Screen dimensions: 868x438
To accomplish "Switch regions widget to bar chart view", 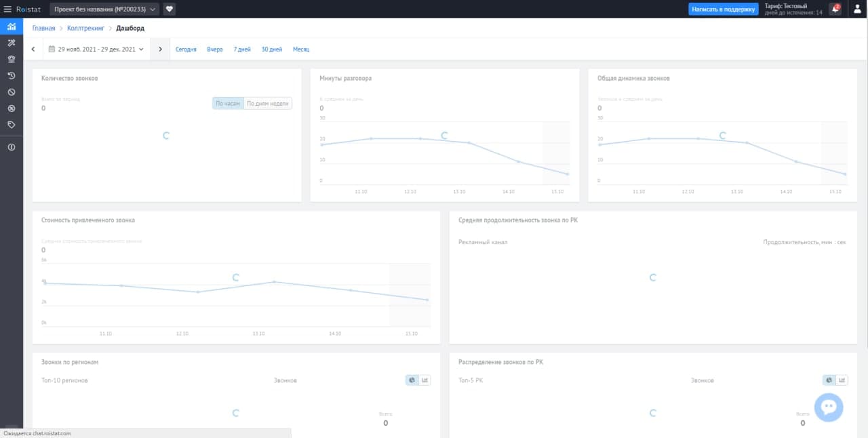I will click(425, 380).
